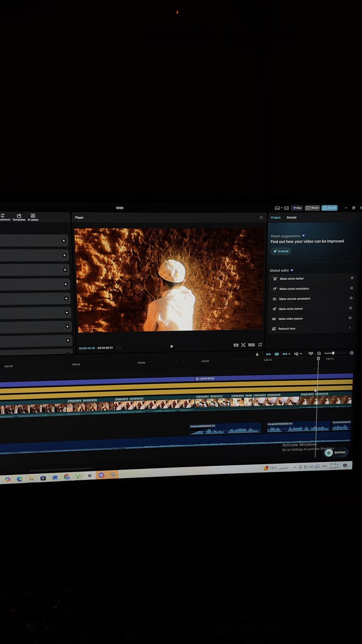
Task: Click the microphone record voiceover icon
Action: tap(257, 354)
